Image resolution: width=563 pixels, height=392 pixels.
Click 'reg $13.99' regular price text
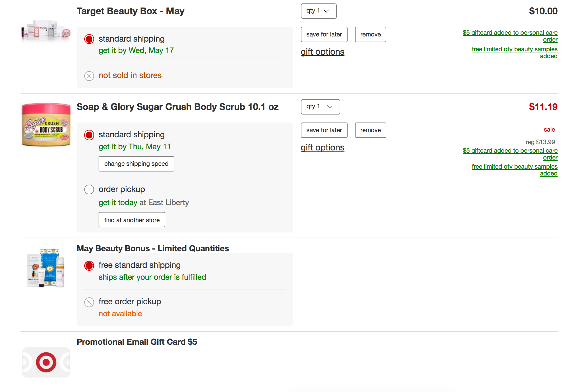tap(540, 142)
